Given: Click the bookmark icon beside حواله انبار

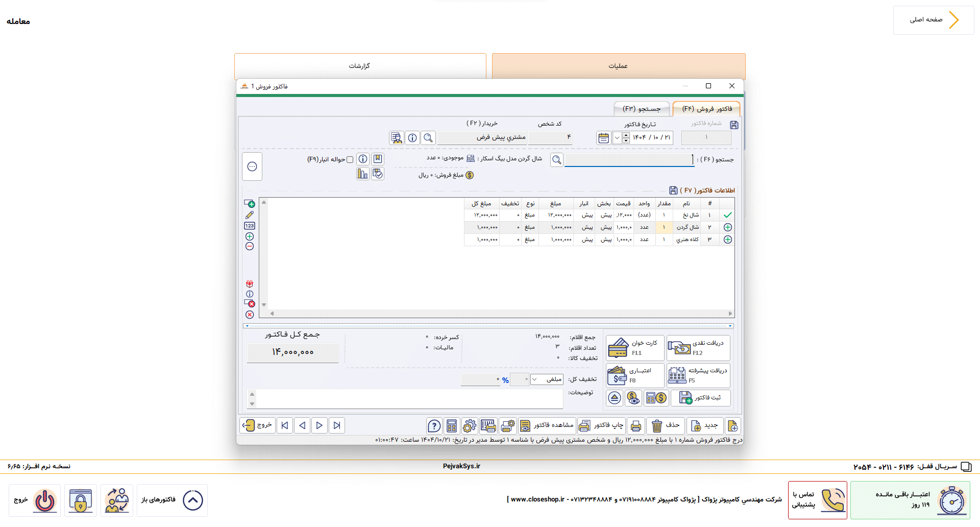Looking at the screenshot, I should 378,159.
